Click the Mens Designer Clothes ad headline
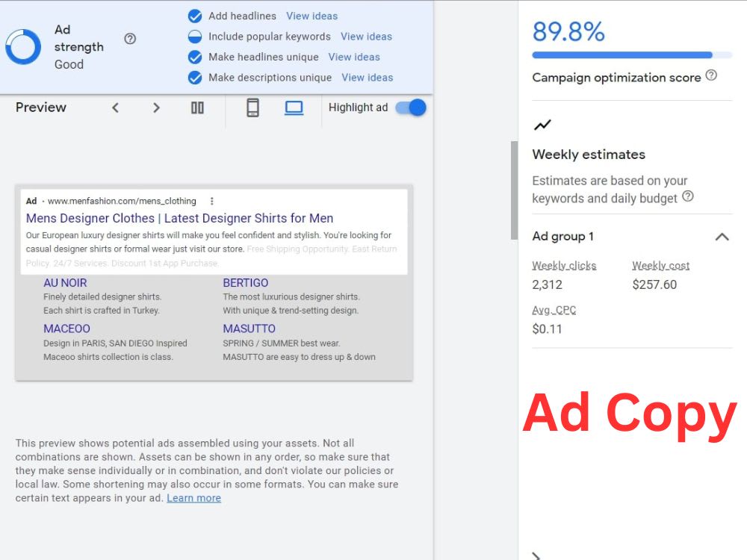Viewport: 747px width, 560px height. (179, 218)
